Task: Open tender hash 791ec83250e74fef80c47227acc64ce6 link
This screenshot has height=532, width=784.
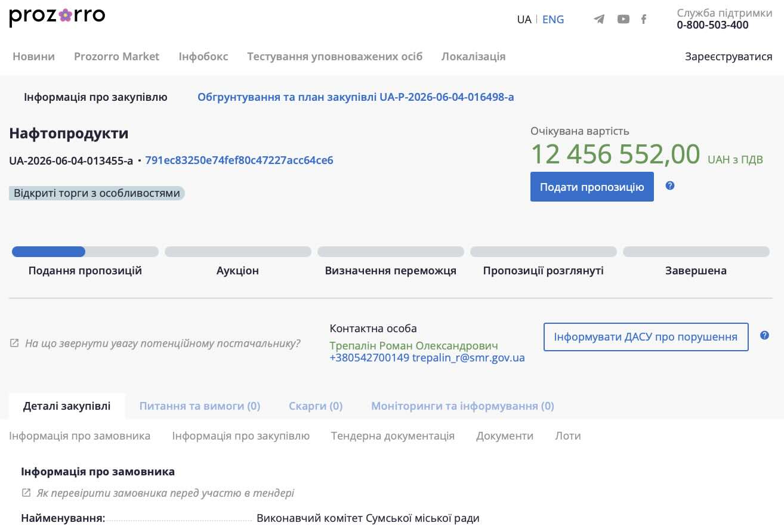Action: pyautogui.click(x=239, y=160)
